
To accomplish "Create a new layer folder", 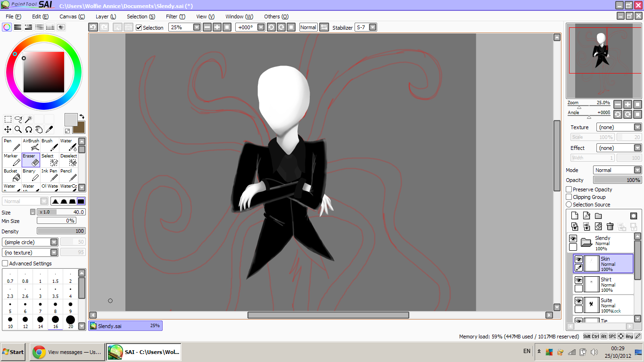I will 598,216.
